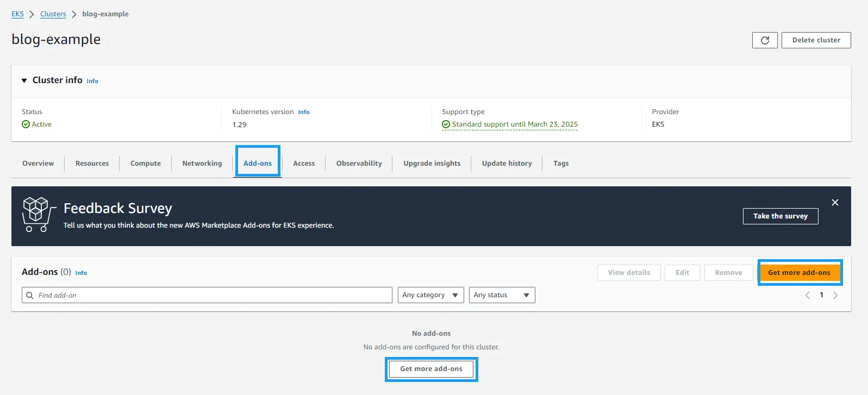The width and height of the screenshot is (868, 395).
Task: Click the white Get more add-ons button below
Action: pos(432,369)
